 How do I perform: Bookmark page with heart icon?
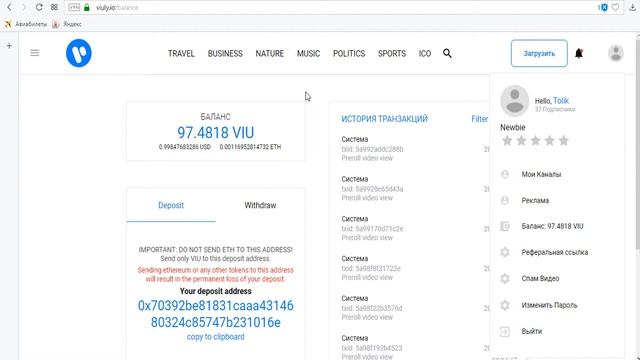tap(615, 7)
